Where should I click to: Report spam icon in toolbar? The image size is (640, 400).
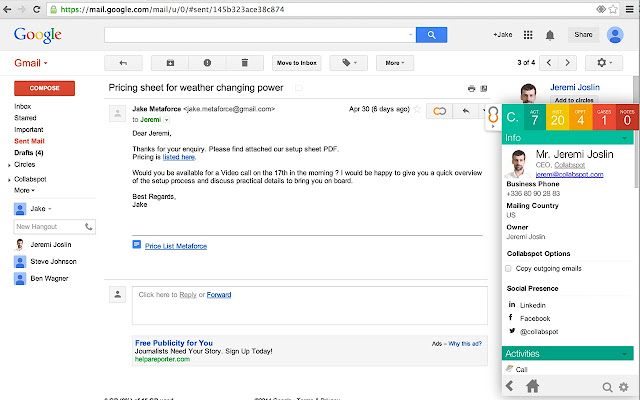207,63
